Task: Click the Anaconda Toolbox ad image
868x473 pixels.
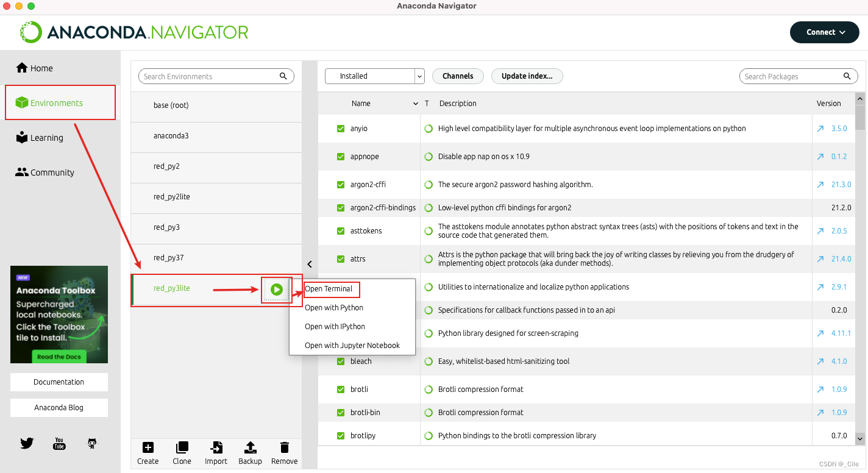Action: click(59, 315)
